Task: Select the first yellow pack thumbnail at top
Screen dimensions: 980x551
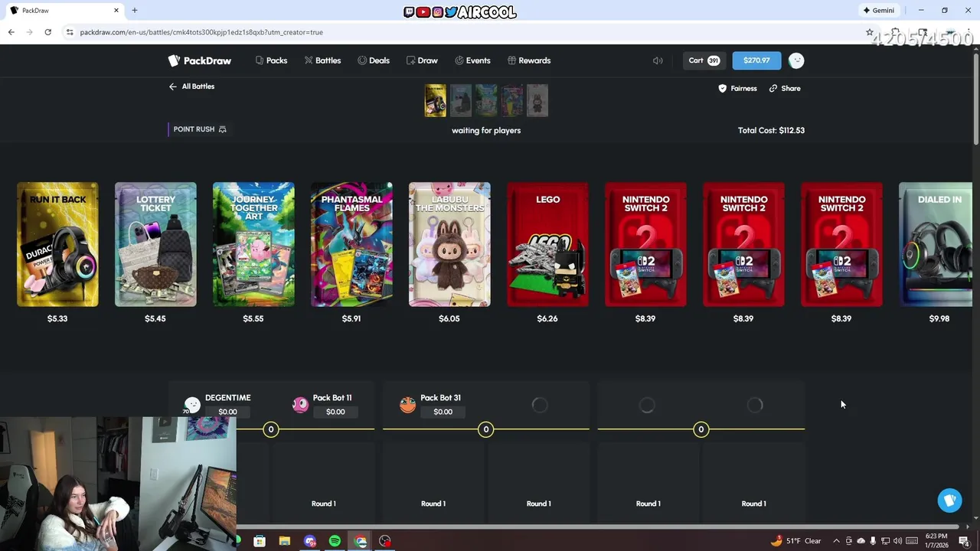Action: 436,100
